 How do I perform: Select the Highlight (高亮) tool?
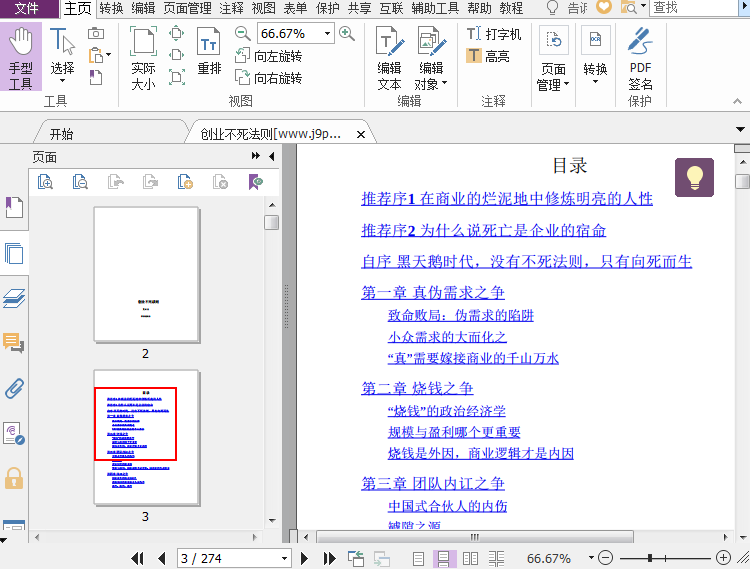click(x=488, y=56)
